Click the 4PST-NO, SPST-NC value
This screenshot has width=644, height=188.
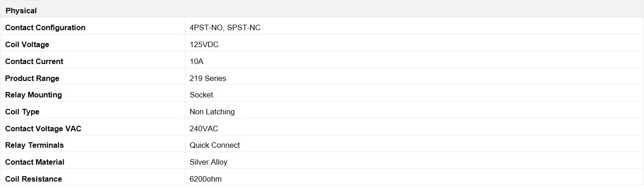(225, 27)
